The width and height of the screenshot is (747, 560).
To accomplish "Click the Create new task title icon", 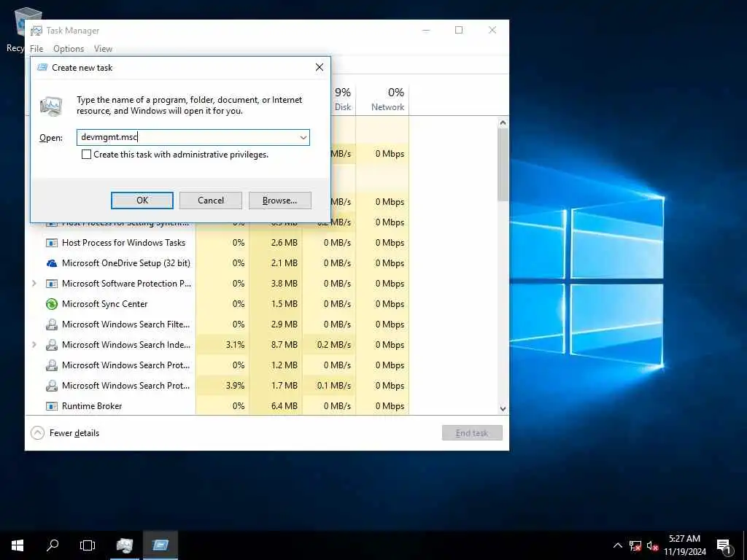I will click(x=42, y=68).
